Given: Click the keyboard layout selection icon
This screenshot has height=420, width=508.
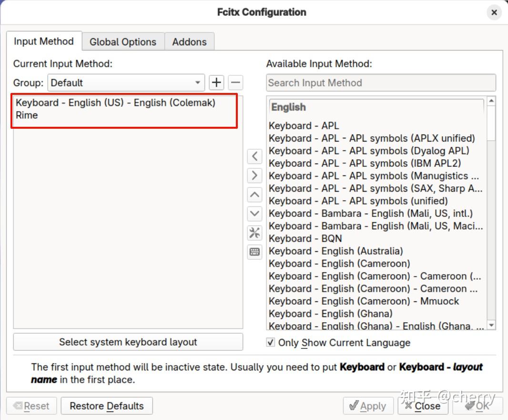Looking at the screenshot, I should tap(255, 252).
